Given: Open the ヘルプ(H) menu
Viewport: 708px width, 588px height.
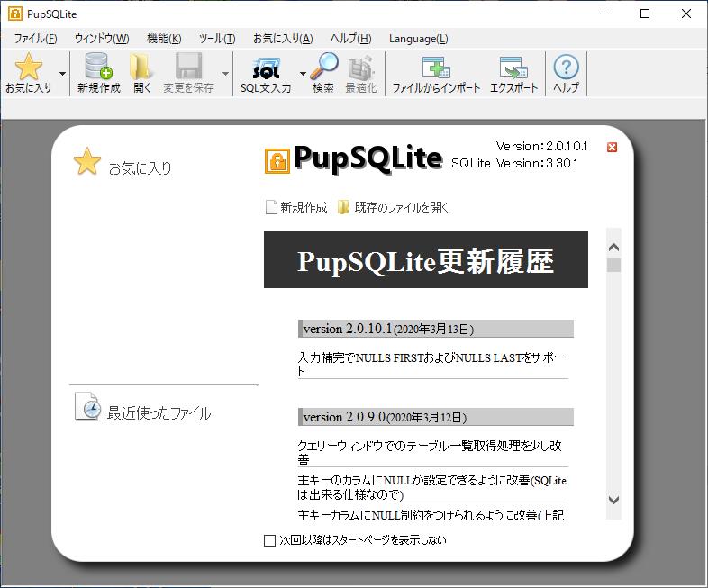Looking at the screenshot, I should click(350, 39).
